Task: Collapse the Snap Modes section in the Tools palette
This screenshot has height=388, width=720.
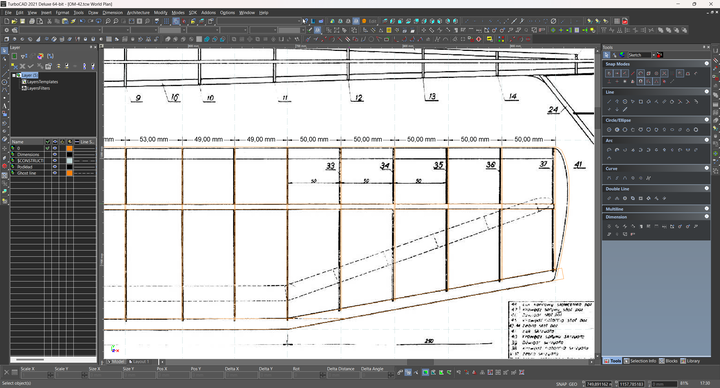Action: pos(707,64)
